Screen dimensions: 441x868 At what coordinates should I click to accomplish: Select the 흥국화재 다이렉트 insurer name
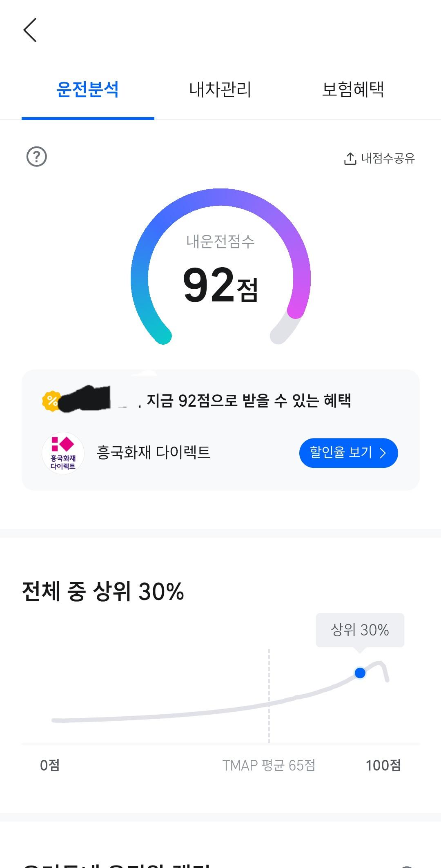[x=154, y=452]
